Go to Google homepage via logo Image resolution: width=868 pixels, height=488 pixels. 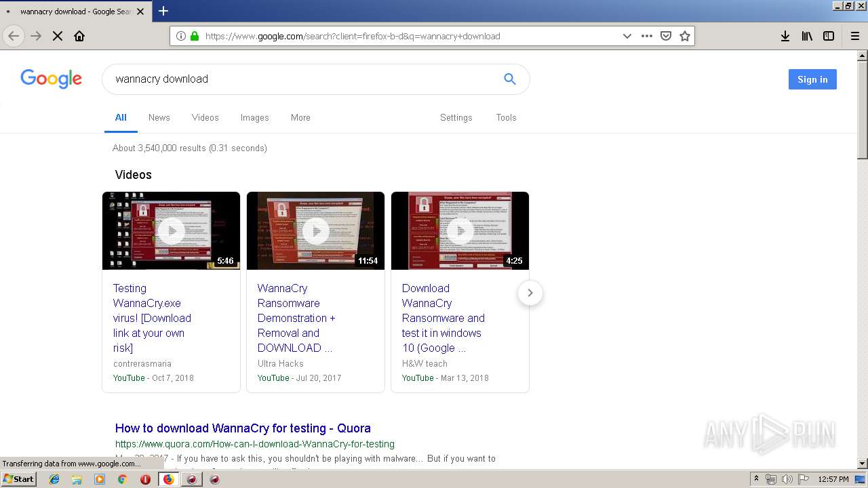(51, 79)
